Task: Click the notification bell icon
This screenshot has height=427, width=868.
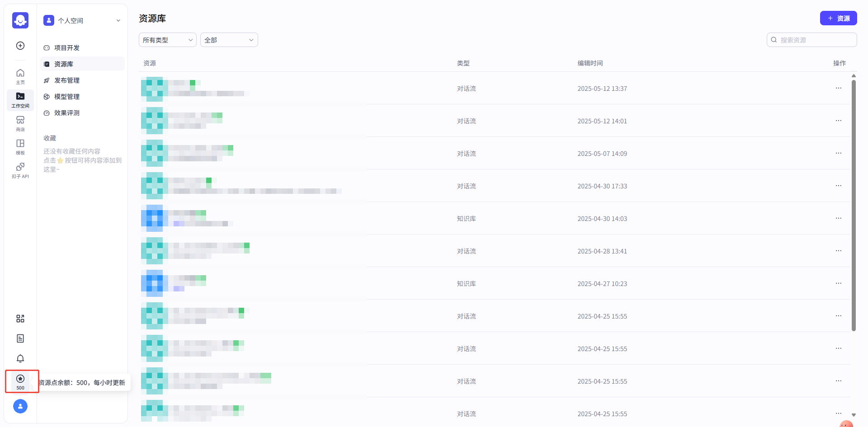Action: click(20, 358)
